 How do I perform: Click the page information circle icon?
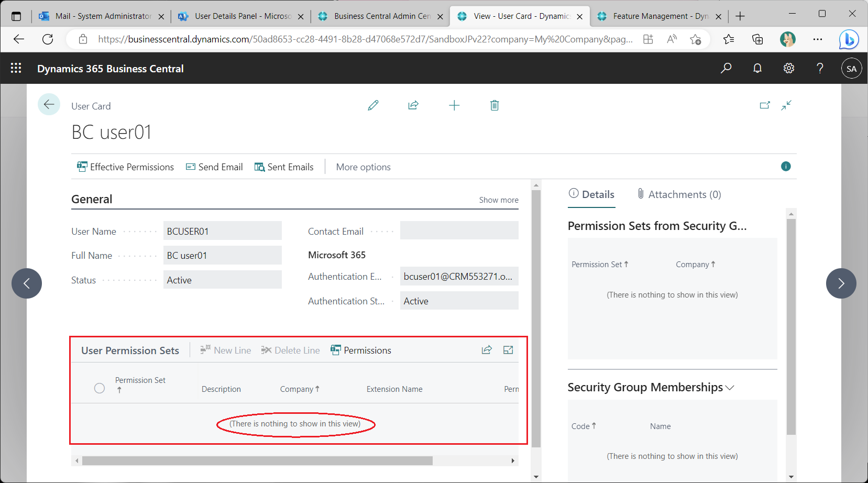tap(785, 167)
